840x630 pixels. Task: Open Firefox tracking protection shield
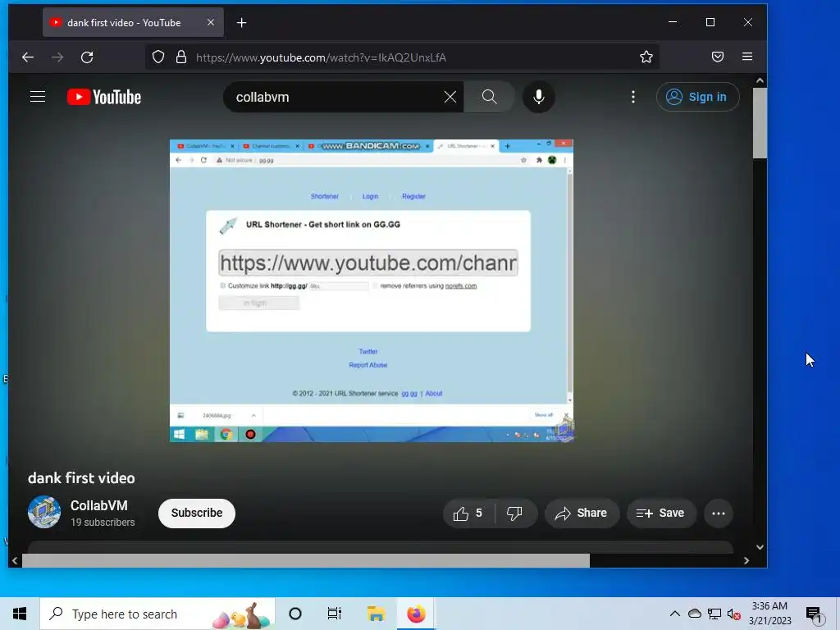click(158, 57)
